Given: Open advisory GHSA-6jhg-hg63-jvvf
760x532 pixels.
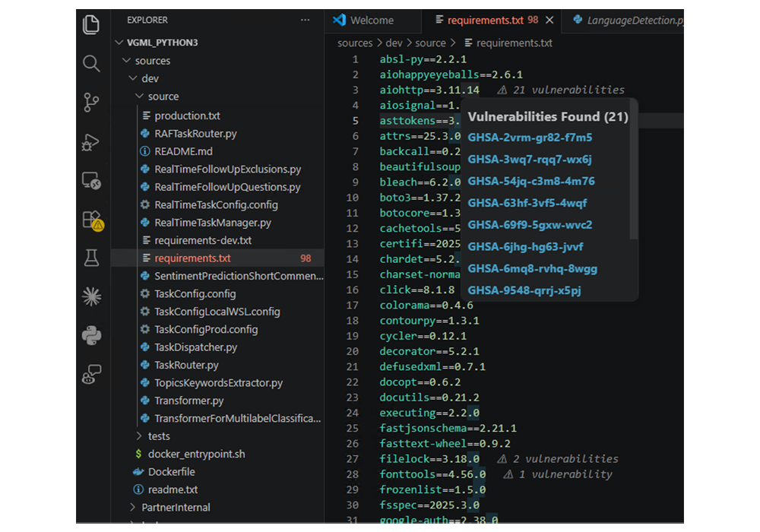Looking at the screenshot, I should point(525,246).
